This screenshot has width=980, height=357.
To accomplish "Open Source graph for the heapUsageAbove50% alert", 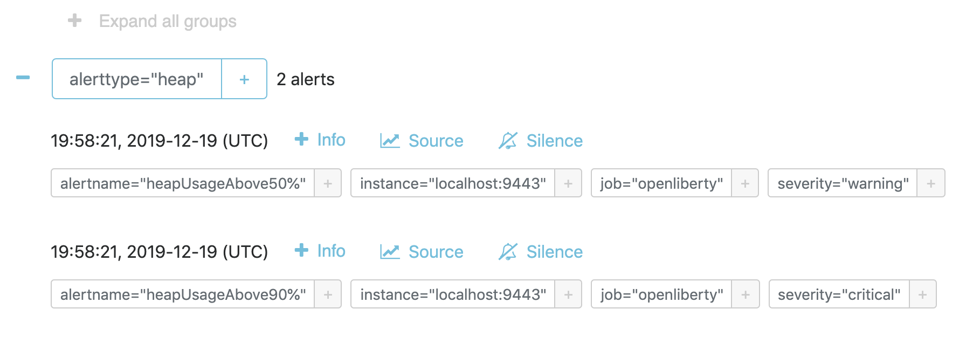I will [x=422, y=141].
